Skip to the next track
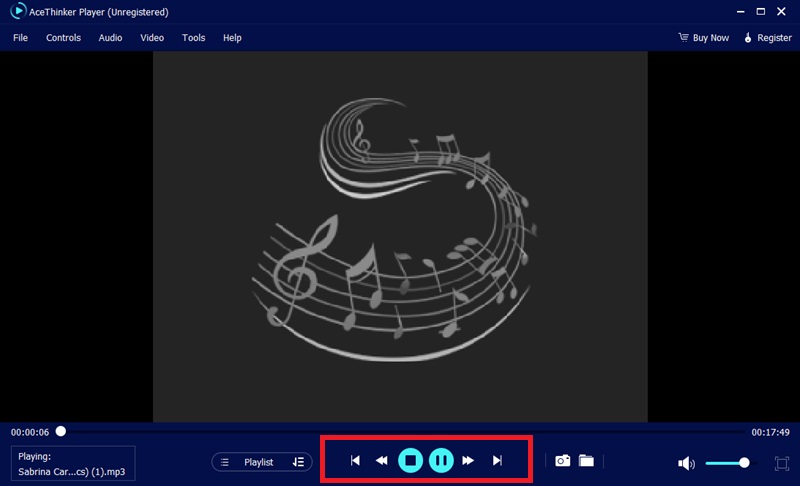The image size is (800, 486). (497, 461)
